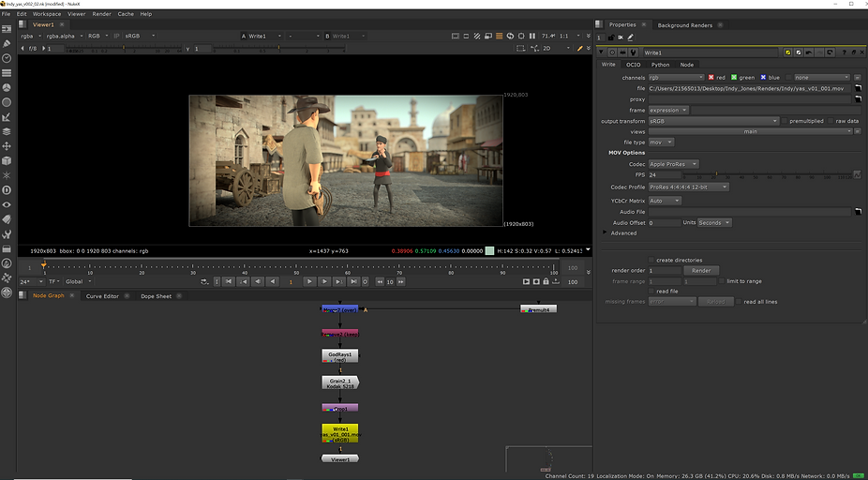The height and width of the screenshot is (480, 868).
Task: Open the Merge nodes menu (layers icon)
Action: tap(7, 131)
